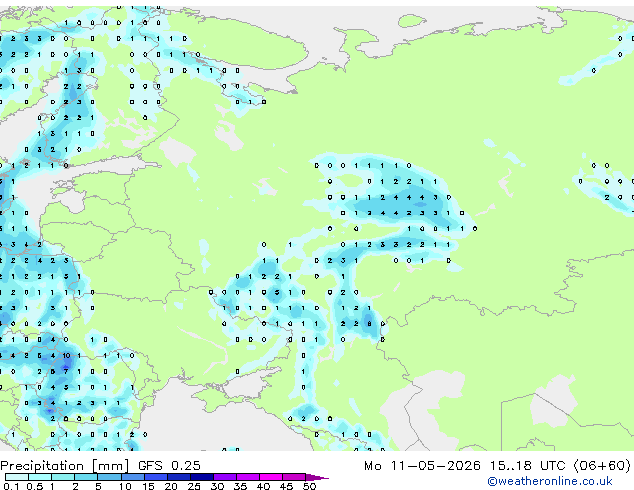Select the 0.1–0.5 mm palest legend swatch
The width and height of the screenshot is (634, 490).
point(17,477)
